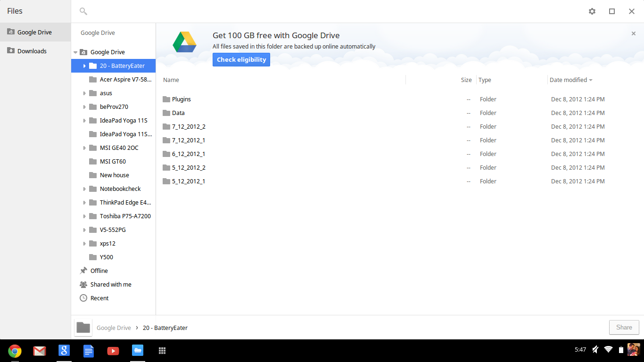Click the New house folder icon in tree
Image resolution: width=644 pixels, height=362 pixels.
[93, 175]
